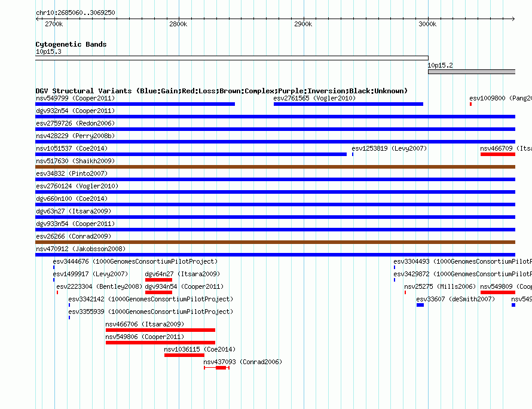Open variant nsv549799 (Cooper2011) label

coord(75,98)
